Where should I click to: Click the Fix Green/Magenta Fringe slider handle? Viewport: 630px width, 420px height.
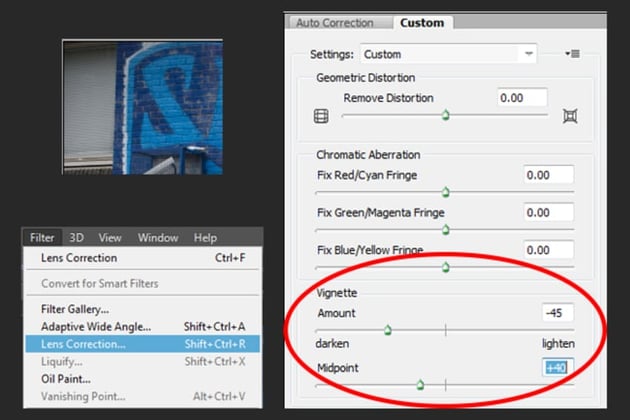click(x=446, y=230)
